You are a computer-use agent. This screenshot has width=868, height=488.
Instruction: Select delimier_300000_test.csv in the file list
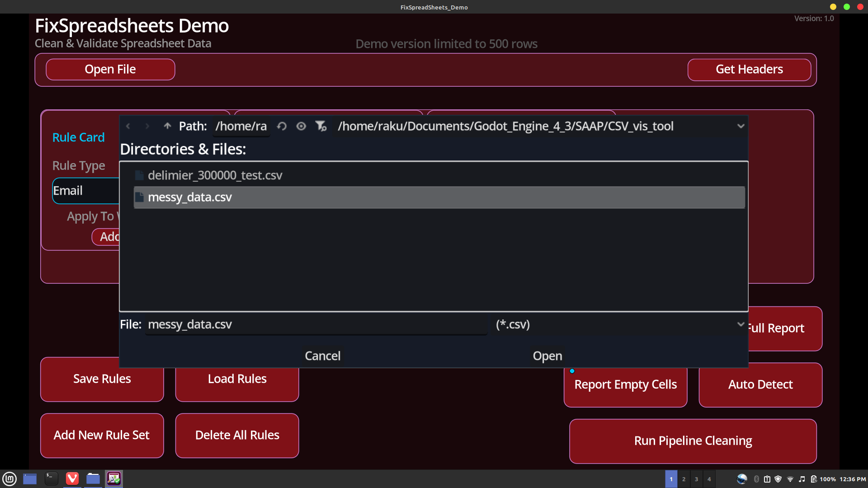215,175
